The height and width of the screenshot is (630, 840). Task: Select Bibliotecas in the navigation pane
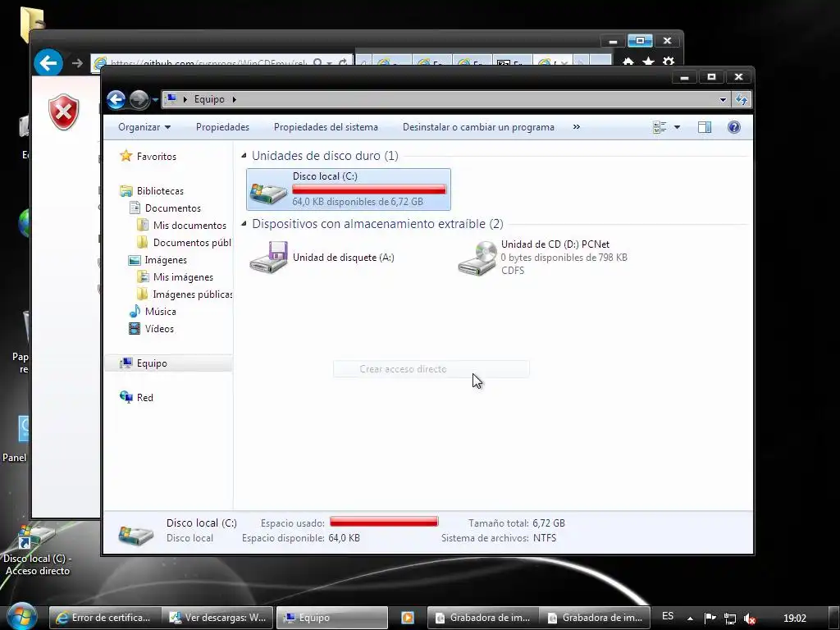(x=160, y=190)
